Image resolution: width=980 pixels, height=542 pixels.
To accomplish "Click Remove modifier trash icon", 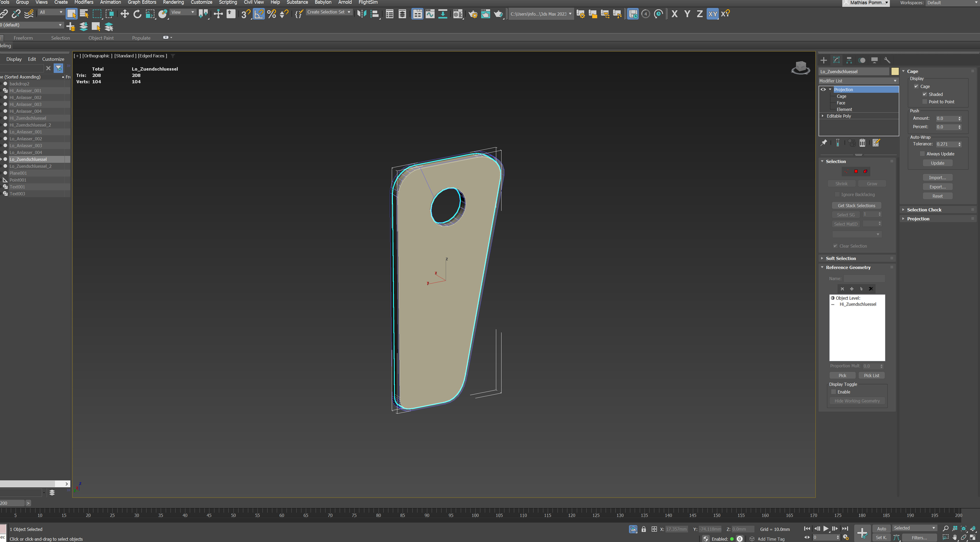I will point(862,143).
